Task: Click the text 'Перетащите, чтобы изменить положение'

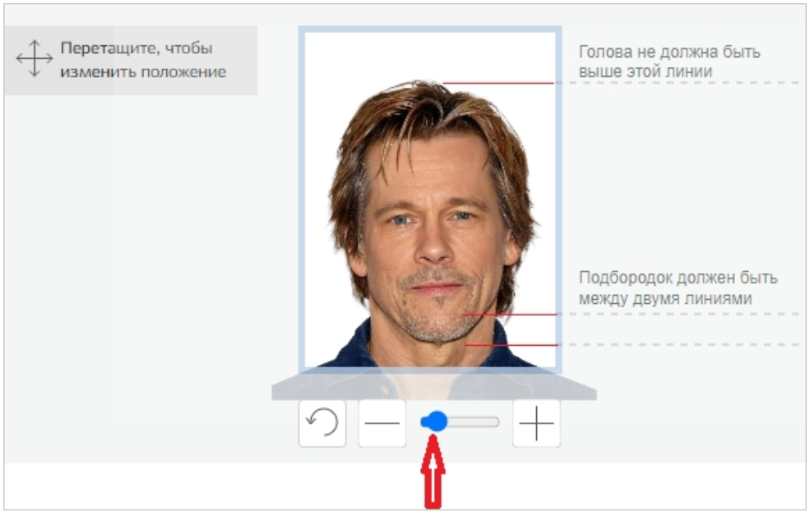Action: coord(143,60)
